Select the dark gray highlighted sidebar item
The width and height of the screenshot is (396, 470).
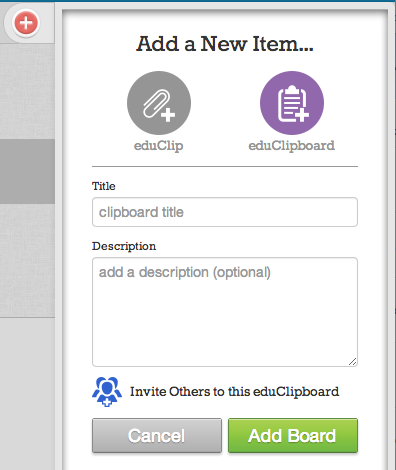[x=27, y=171]
